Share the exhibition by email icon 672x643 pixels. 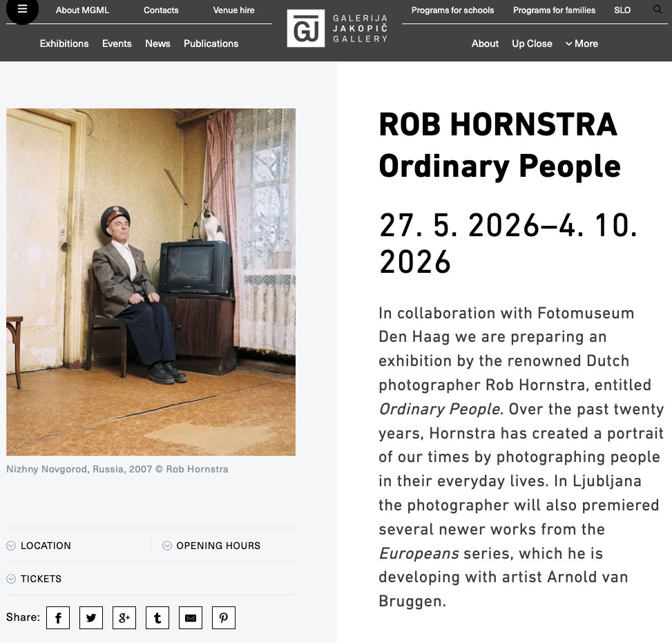[x=191, y=618]
